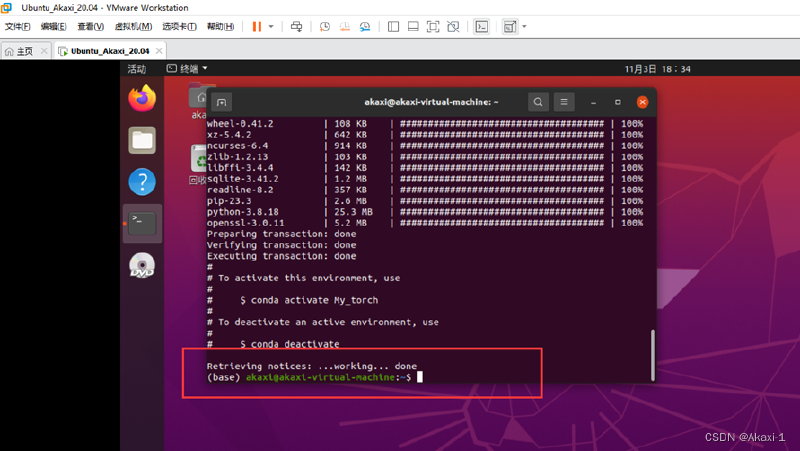Click the ncurses-6.4 package line
The image size is (800, 451).
pyautogui.click(x=424, y=145)
